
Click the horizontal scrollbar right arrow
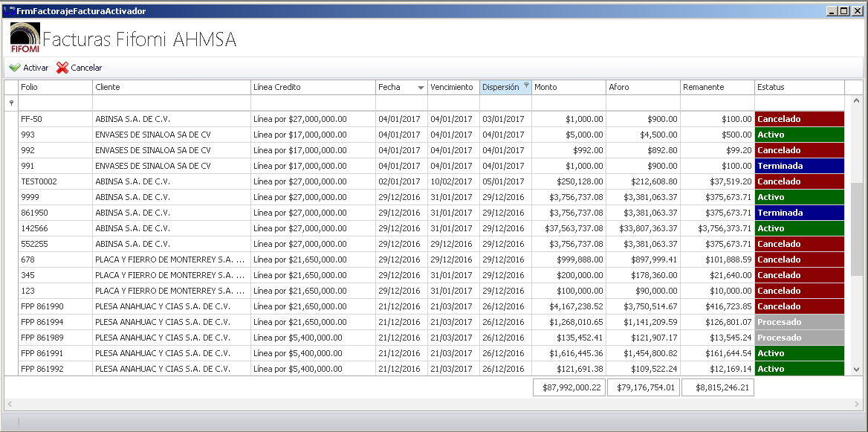coord(858,404)
